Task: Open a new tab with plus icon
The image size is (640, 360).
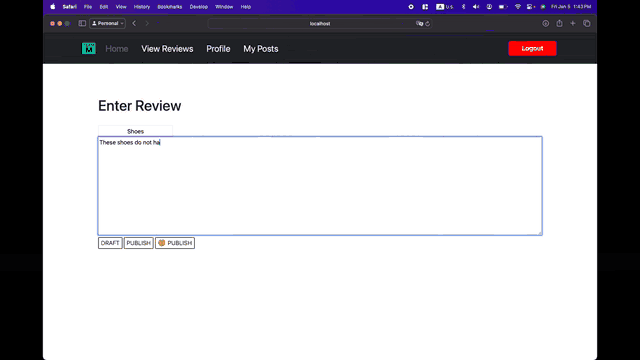Action: click(x=573, y=23)
